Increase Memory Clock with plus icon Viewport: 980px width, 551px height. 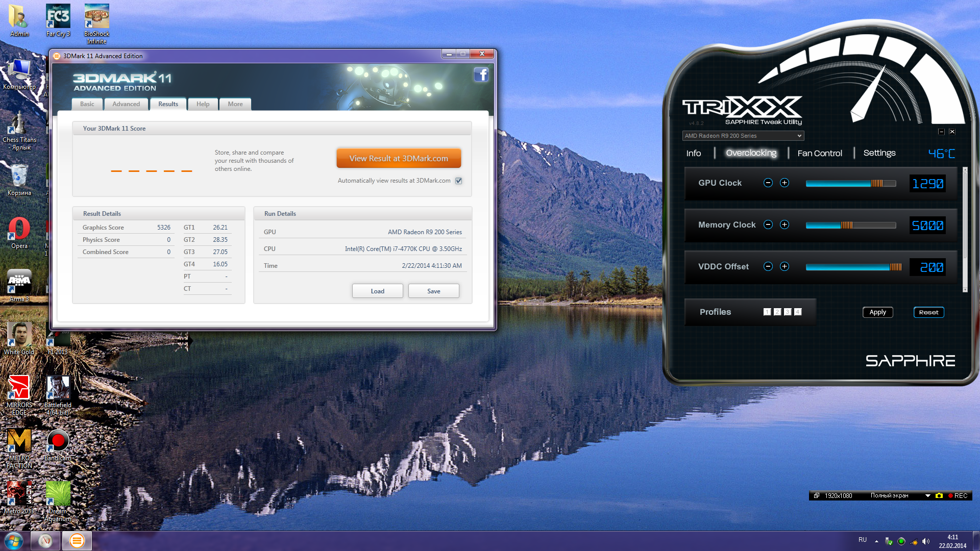click(x=785, y=224)
